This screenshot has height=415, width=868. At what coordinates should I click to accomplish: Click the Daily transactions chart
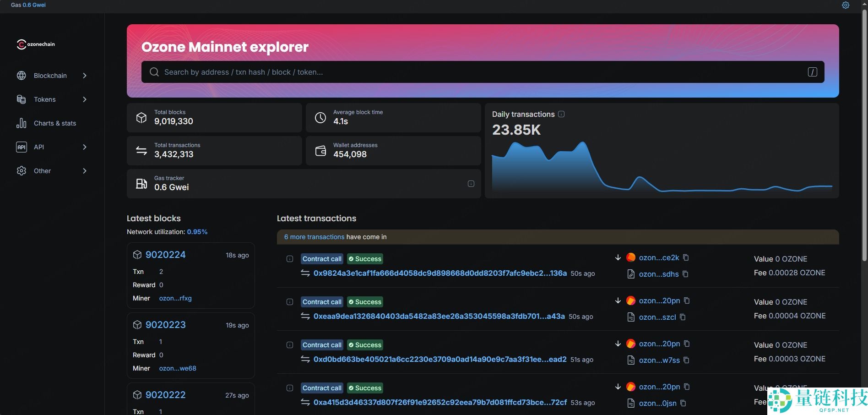662,166
